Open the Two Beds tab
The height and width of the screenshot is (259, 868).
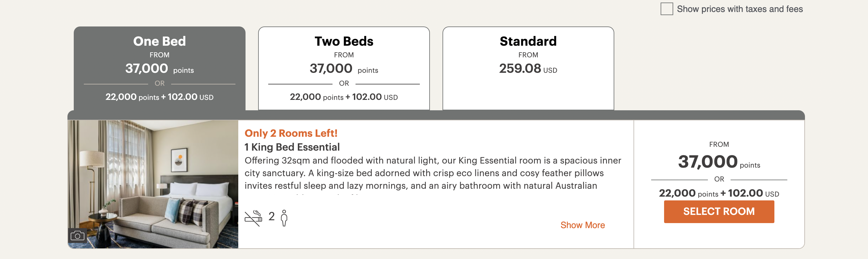(x=344, y=41)
